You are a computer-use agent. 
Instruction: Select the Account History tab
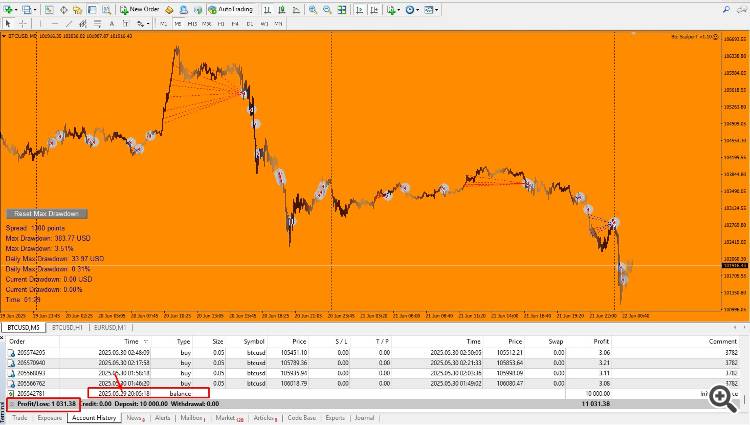[94, 418]
